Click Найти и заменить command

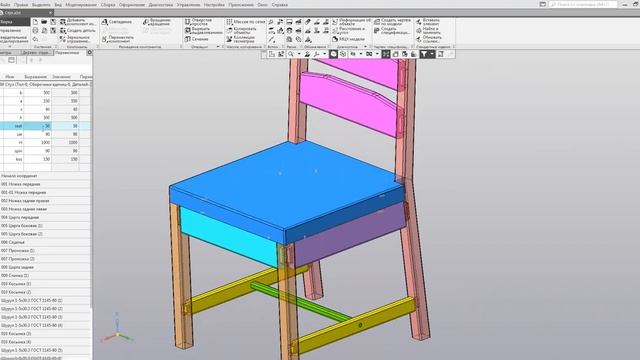428,31
